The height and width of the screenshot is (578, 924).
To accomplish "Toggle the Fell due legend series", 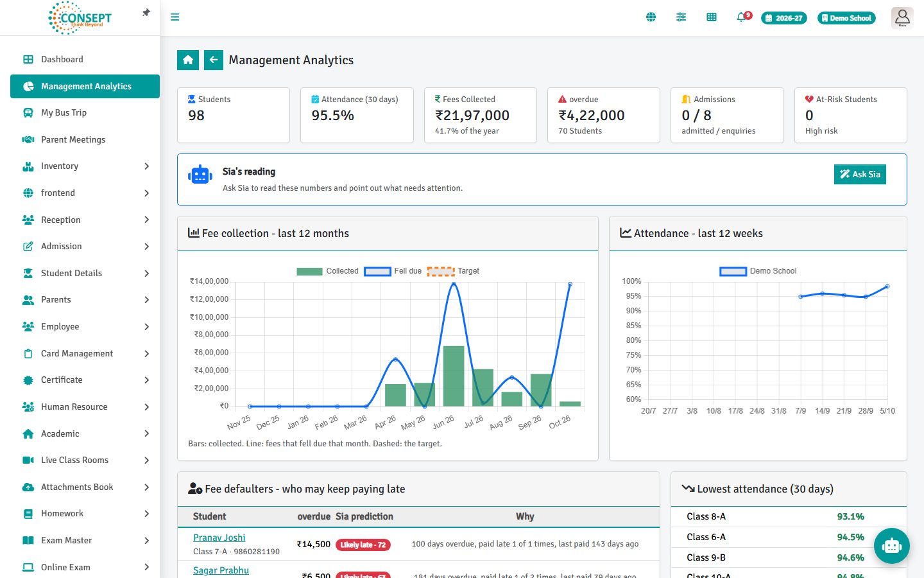I will pos(393,271).
